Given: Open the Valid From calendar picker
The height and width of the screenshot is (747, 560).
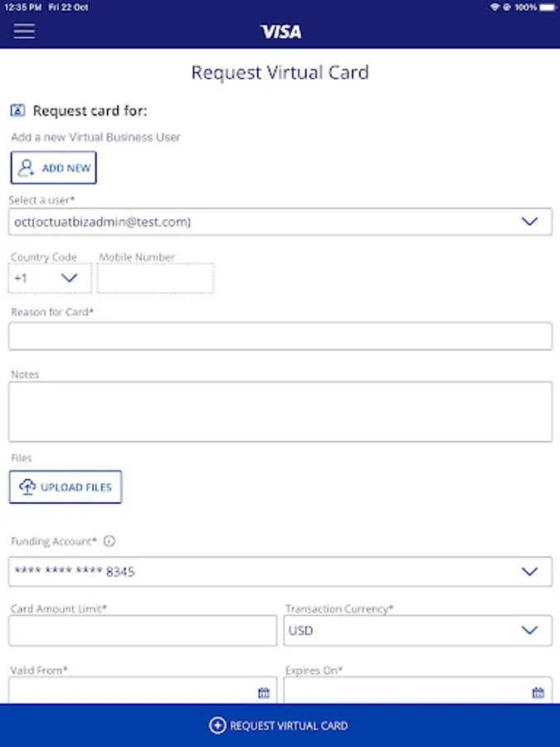Looking at the screenshot, I should [264, 692].
